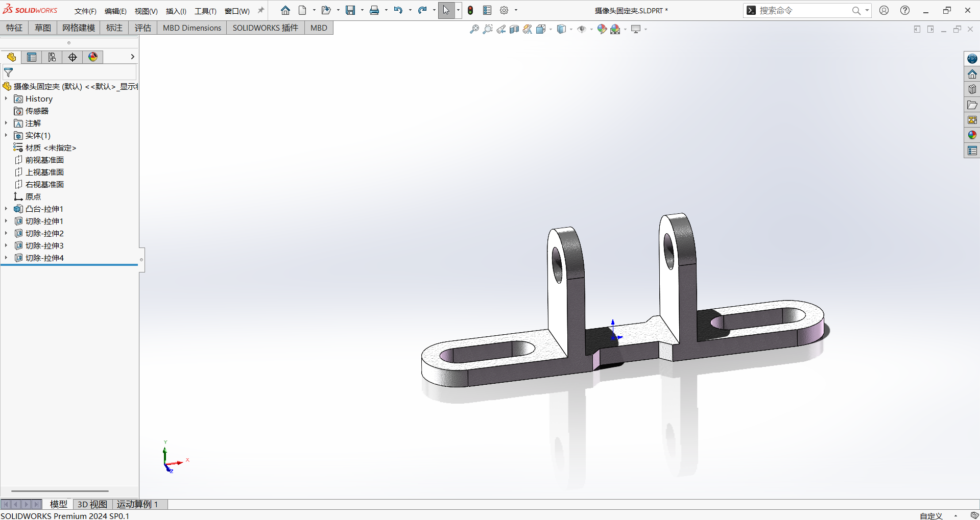Switch to the 草图 ribbon tab
Screen dimensions: 980x520
[43, 28]
